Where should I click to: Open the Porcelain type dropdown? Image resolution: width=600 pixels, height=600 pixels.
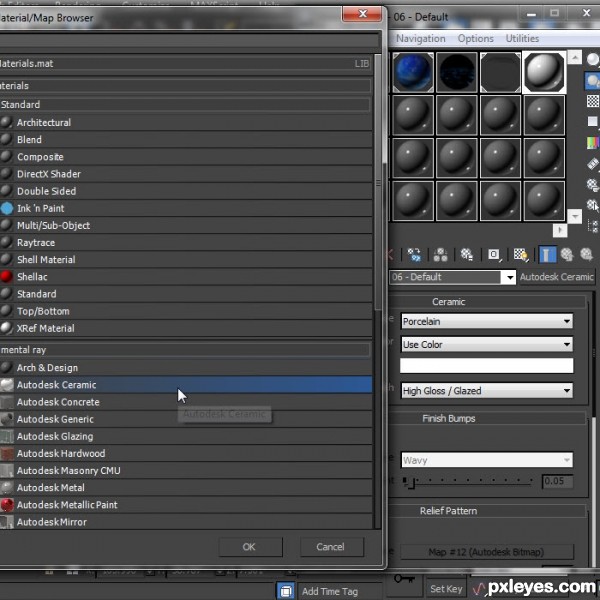click(487, 321)
